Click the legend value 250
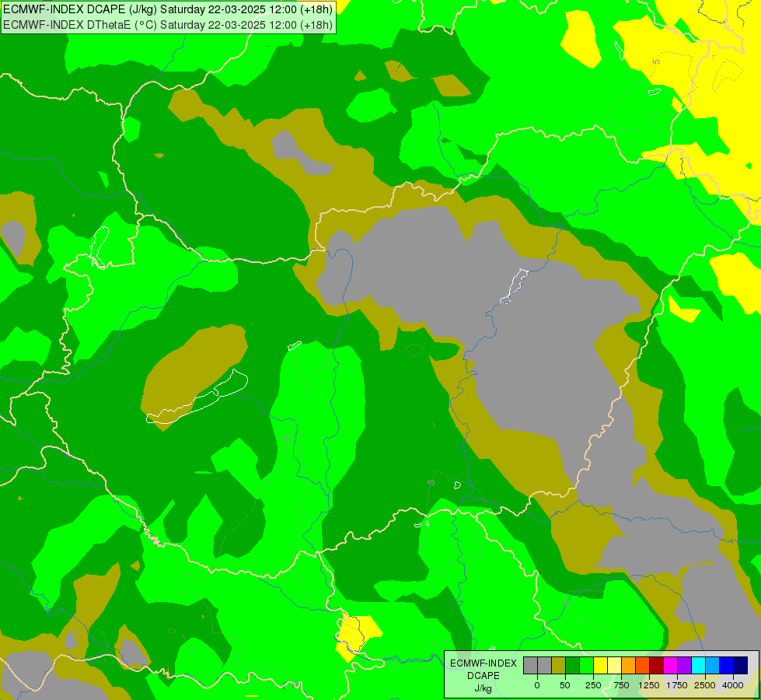Viewport: 761px width, 700px height. [593, 685]
